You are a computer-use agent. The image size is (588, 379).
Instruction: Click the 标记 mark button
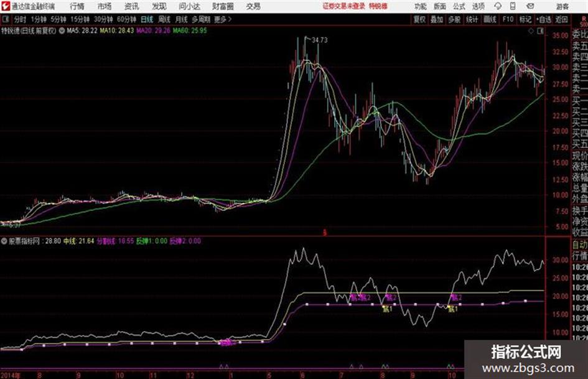point(525,19)
